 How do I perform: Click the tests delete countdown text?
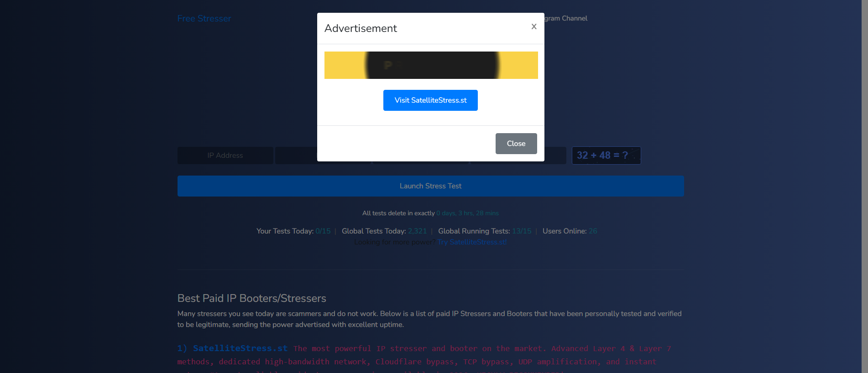pos(430,213)
